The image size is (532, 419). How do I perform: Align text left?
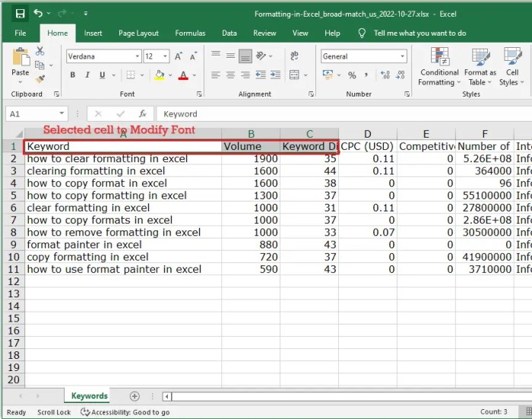point(215,75)
